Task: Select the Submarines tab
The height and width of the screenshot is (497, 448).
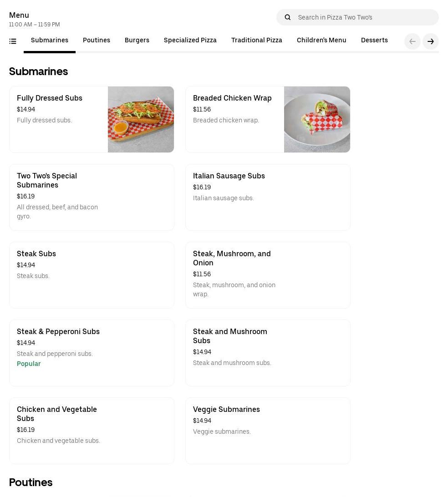Action: 50,41
